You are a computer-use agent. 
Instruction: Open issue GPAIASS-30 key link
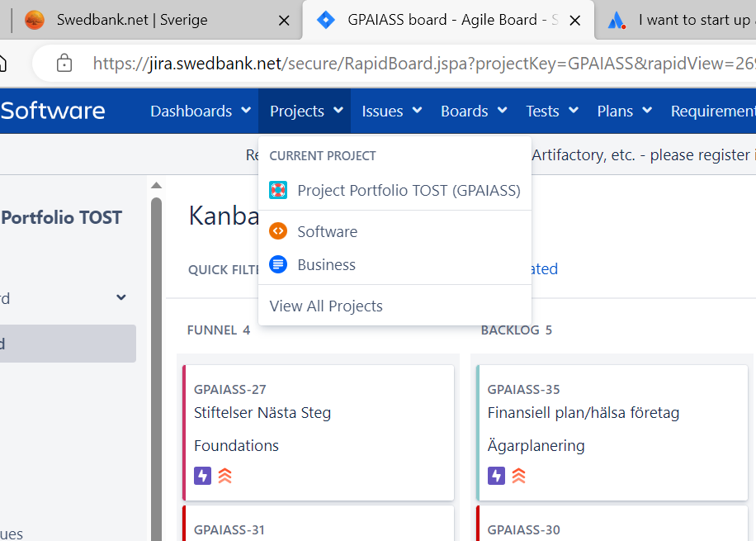point(523,530)
